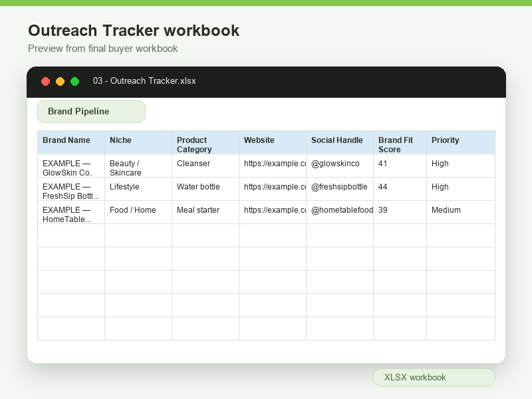Open the website link in FreshSip row
This screenshot has width=532, height=399.
275,187
